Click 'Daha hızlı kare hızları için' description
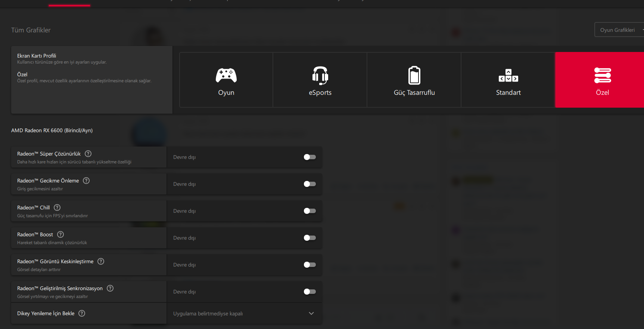The width and height of the screenshot is (644, 329). pyautogui.click(x=74, y=162)
